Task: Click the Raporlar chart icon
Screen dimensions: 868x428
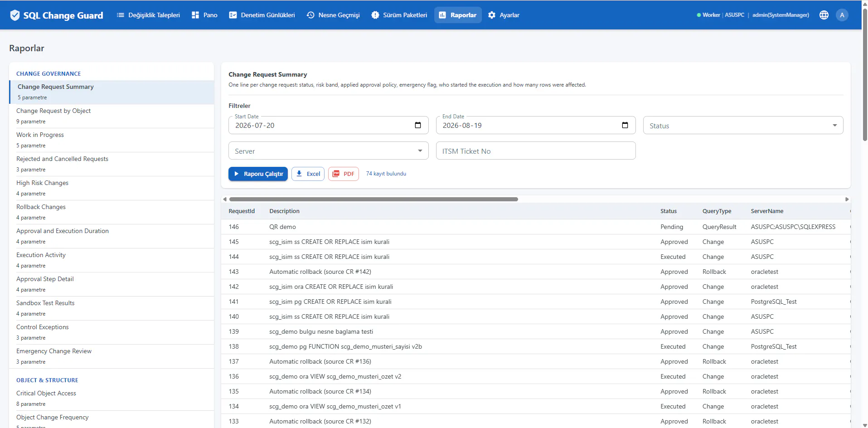Action: point(442,15)
